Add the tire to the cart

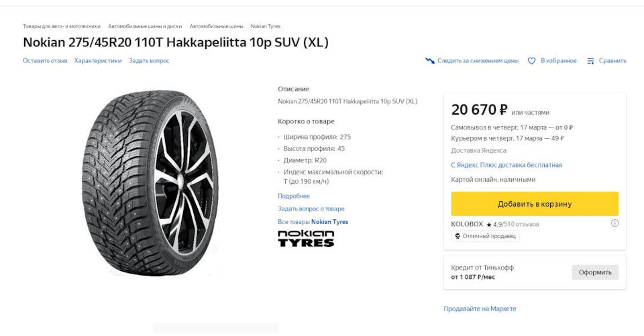point(535,204)
